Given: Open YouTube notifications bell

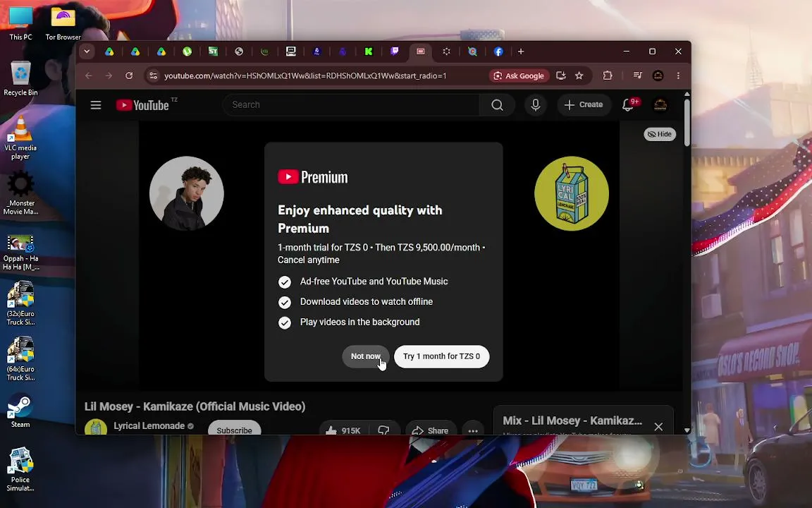Looking at the screenshot, I should (x=628, y=105).
